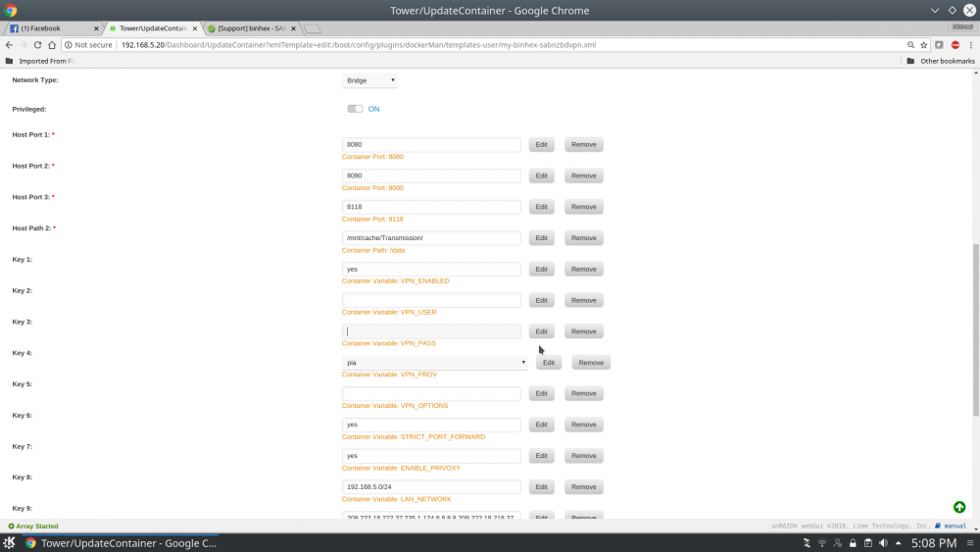Click the lock icon in the system tray
Viewport: 980px width, 552px height.
pyautogui.click(x=853, y=542)
